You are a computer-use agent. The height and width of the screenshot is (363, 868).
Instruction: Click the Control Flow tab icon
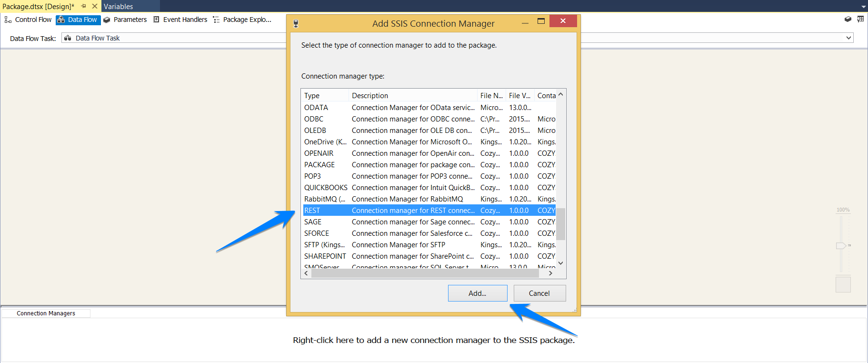(8, 20)
